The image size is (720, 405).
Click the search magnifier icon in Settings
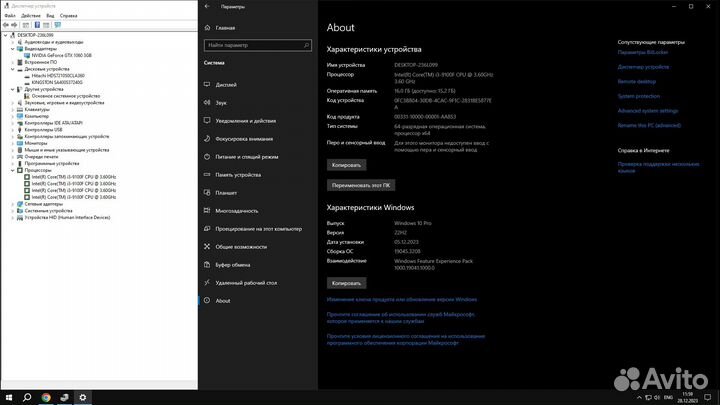[306, 45]
